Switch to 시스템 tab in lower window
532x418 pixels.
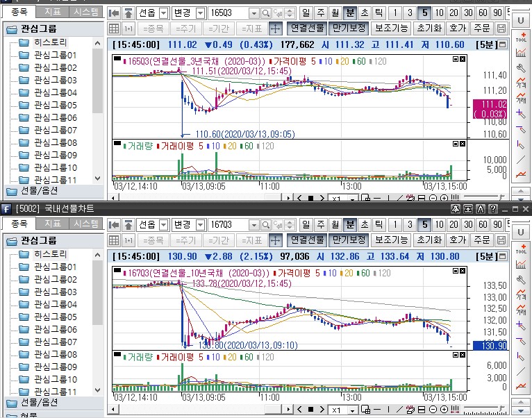click(x=86, y=224)
